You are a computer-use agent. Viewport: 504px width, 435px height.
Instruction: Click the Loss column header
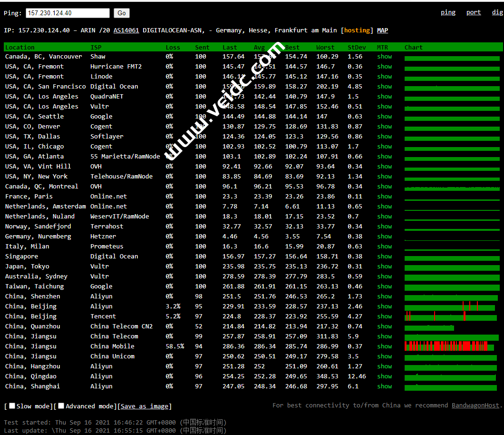point(173,47)
